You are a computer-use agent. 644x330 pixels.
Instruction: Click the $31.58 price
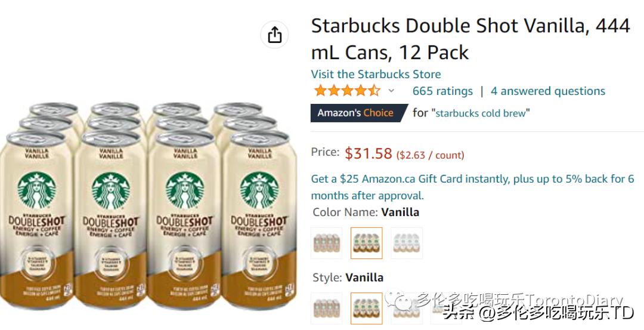click(x=368, y=153)
